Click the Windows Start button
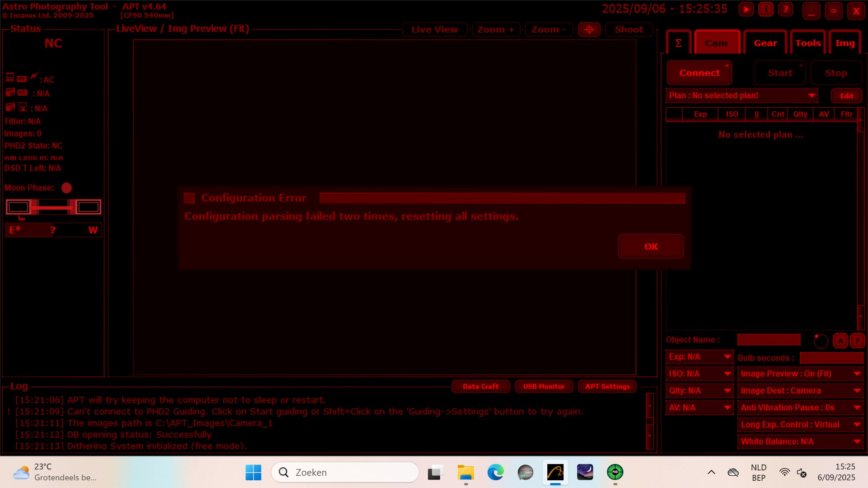Screen dimensions: 868x488 click(253, 472)
